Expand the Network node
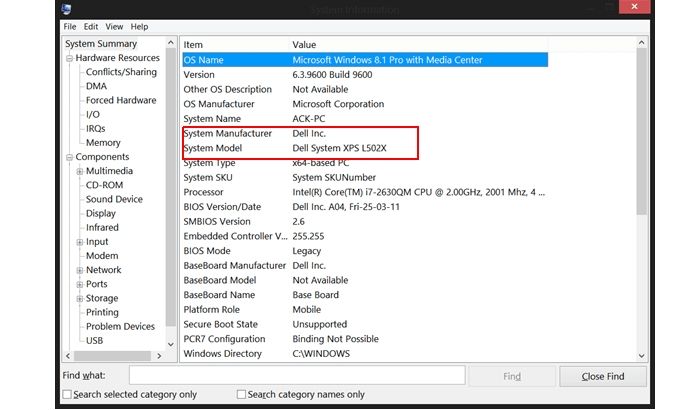700x410 pixels. click(x=79, y=270)
